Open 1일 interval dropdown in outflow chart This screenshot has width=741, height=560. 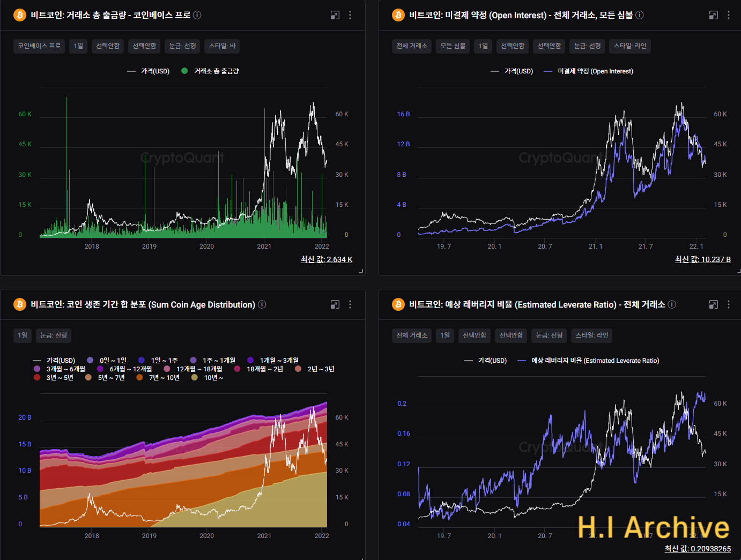[x=78, y=46]
